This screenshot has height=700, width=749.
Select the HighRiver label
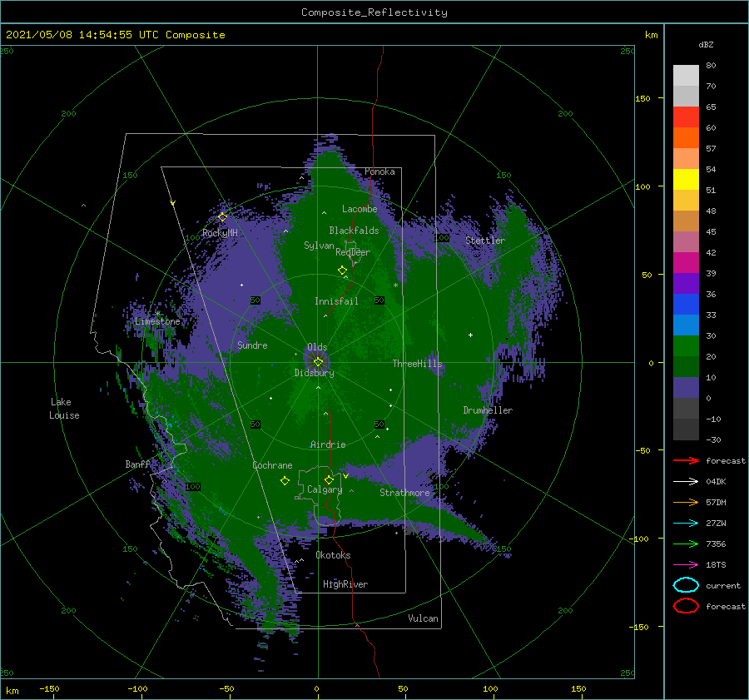(x=345, y=584)
